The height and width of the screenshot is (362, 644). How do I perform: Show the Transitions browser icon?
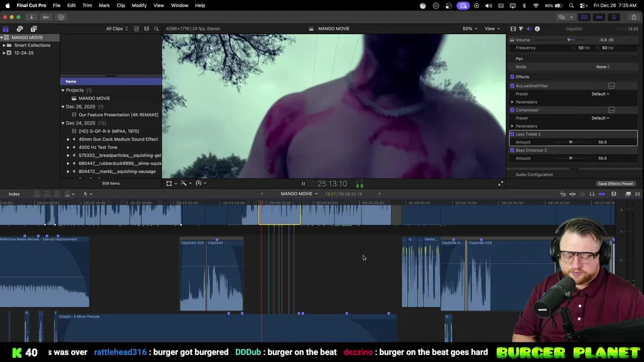(637, 194)
